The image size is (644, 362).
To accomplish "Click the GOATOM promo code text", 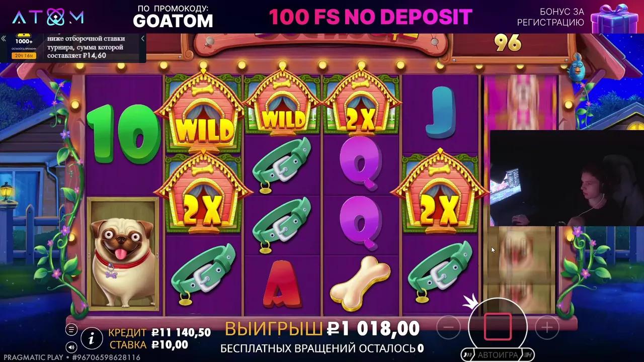I will click(x=173, y=21).
